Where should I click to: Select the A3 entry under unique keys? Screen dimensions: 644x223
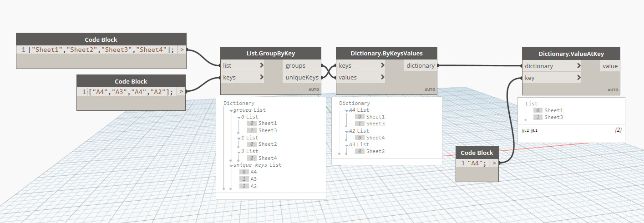pos(254,179)
